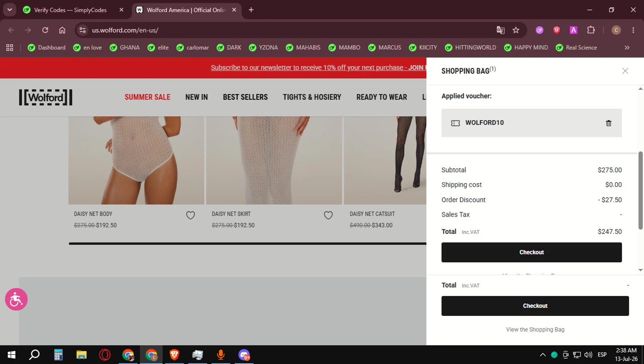The width and height of the screenshot is (644, 364).
Task: Bookmark this page with the star icon
Action: point(516,30)
